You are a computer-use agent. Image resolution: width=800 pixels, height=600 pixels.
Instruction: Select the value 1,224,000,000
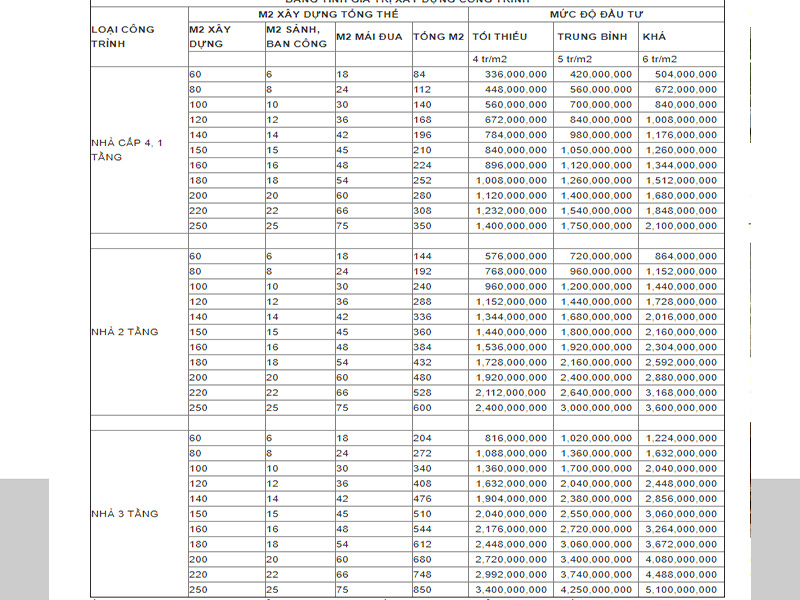(x=681, y=438)
